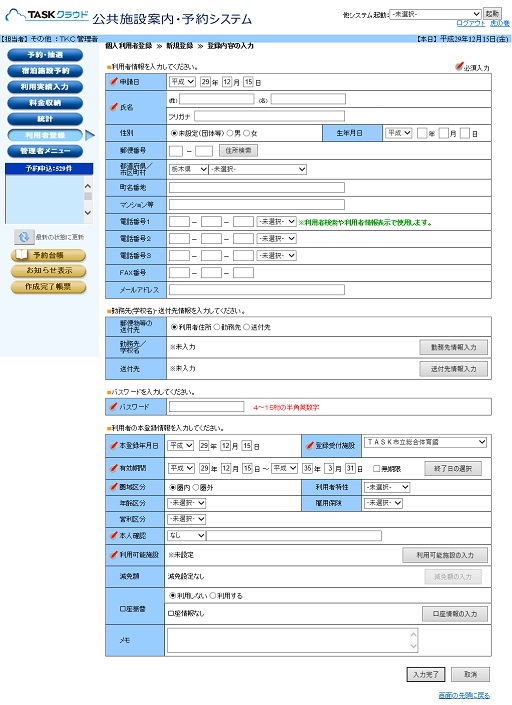Open the 他システム起動 dropdown
The height and width of the screenshot is (705, 512).
[435, 14]
